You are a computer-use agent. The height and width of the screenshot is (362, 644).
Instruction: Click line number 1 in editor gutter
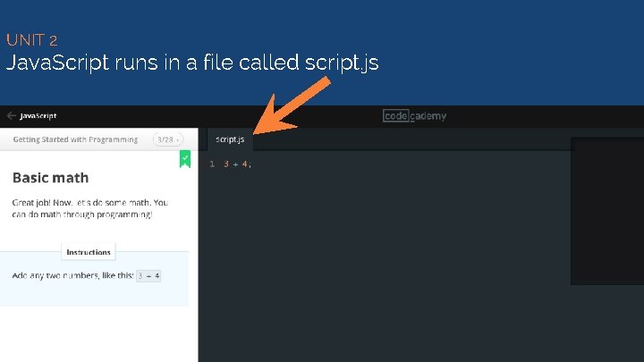point(212,164)
